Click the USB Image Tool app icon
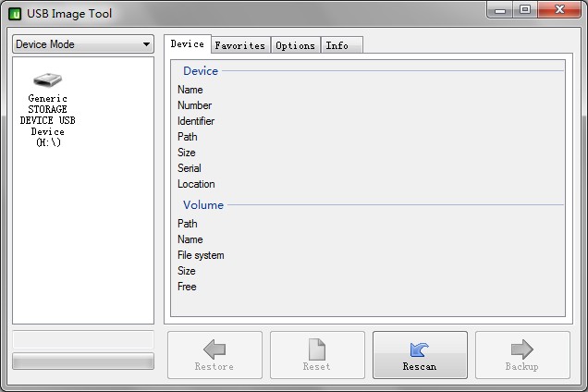The image size is (588, 392). coord(15,14)
